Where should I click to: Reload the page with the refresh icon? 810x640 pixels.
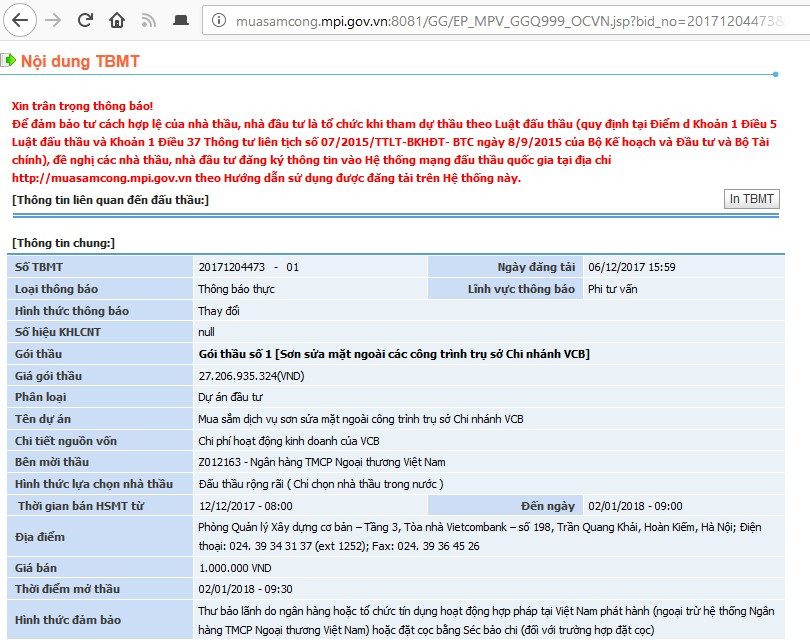click(85, 20)
